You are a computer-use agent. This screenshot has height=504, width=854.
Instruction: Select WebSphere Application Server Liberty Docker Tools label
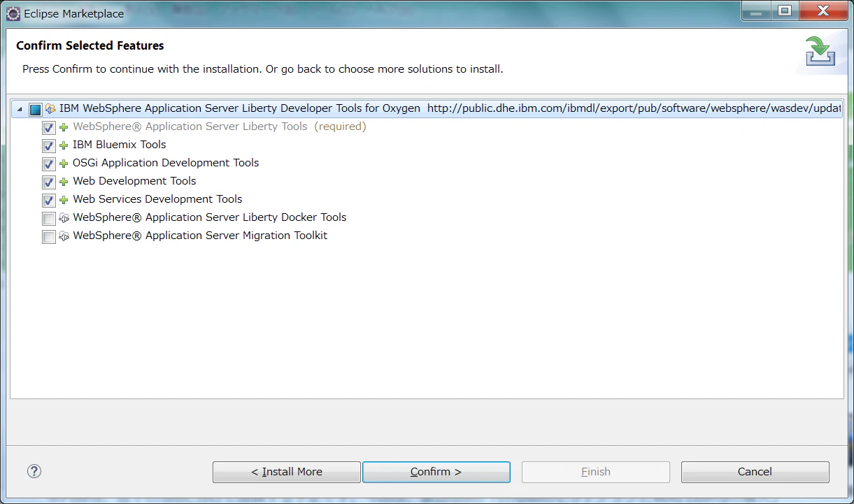pyautogui.click(x=210, y=217)
